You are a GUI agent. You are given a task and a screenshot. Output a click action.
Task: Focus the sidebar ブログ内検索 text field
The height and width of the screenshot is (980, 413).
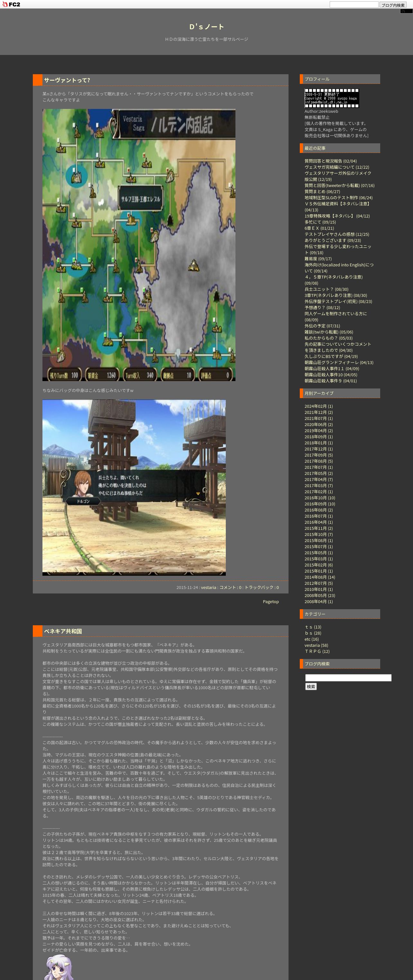pyautogui.click(x=348, y=678)
